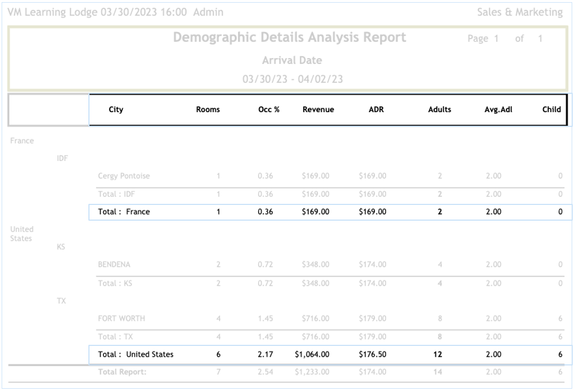Select the Adults column header

pos(439,110)
